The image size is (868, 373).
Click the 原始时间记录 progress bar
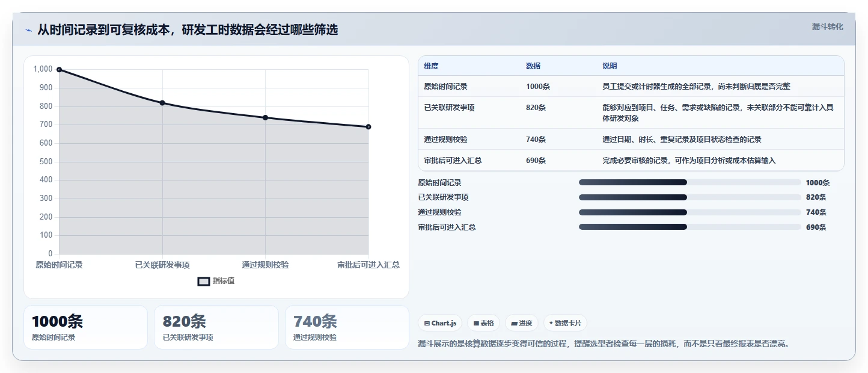coord(689,182)
